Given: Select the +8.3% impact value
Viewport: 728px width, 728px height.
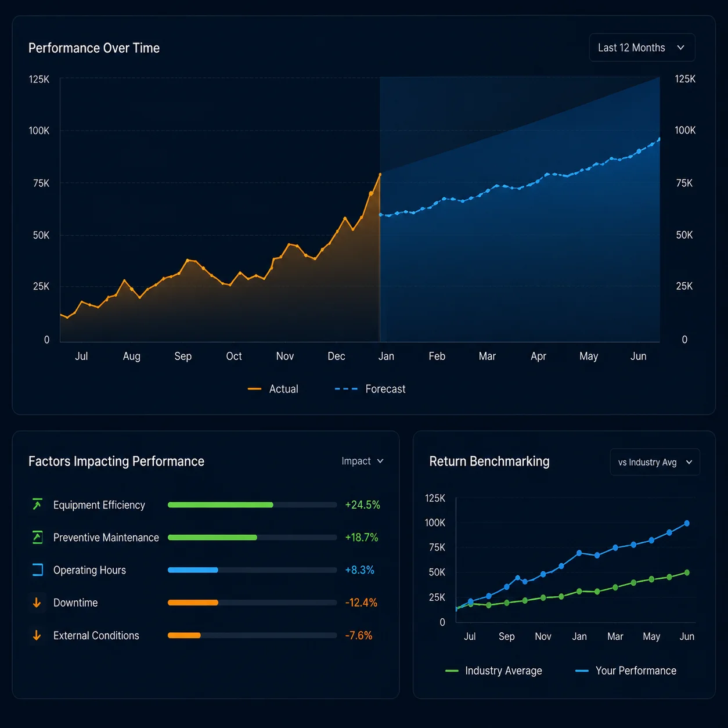Looking at the screenshot, I should (359, 570).
